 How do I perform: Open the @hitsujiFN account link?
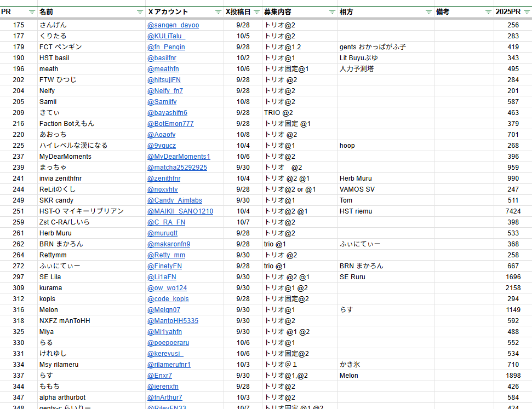tap(164, 80)
